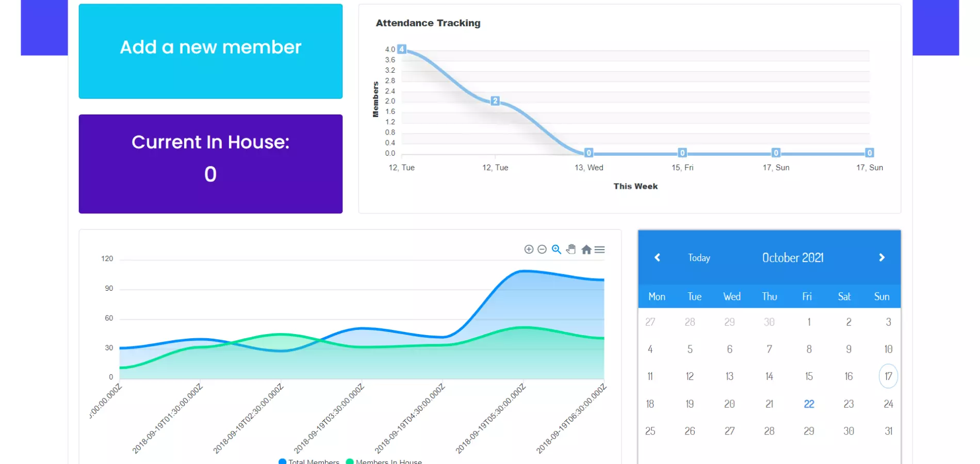
Task: Advance calendar to next month
Action: coord(881,258)
